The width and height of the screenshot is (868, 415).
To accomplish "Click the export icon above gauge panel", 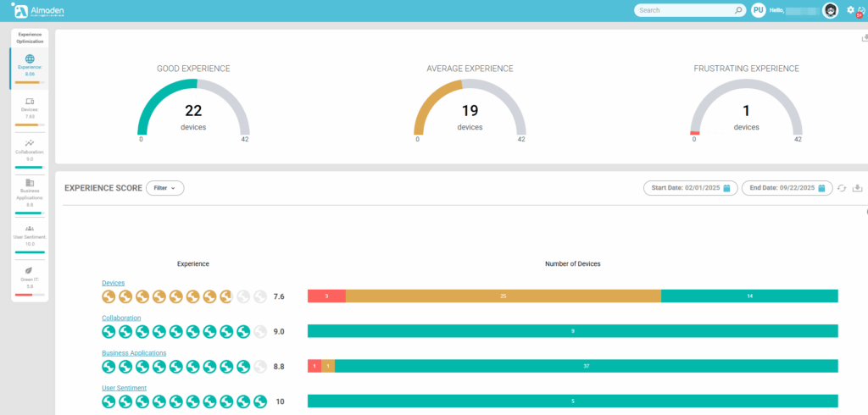I will tap(865, 38).
